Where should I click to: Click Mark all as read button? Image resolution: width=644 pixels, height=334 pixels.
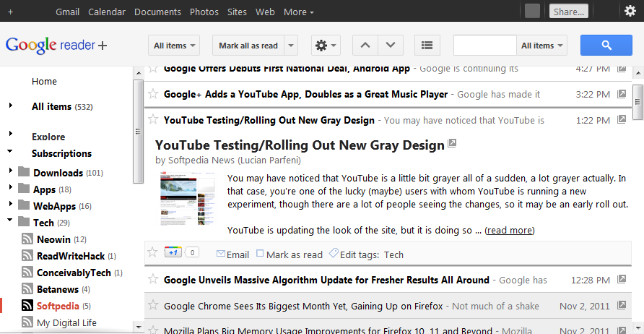pyautogui.click(x=248, y=46)
